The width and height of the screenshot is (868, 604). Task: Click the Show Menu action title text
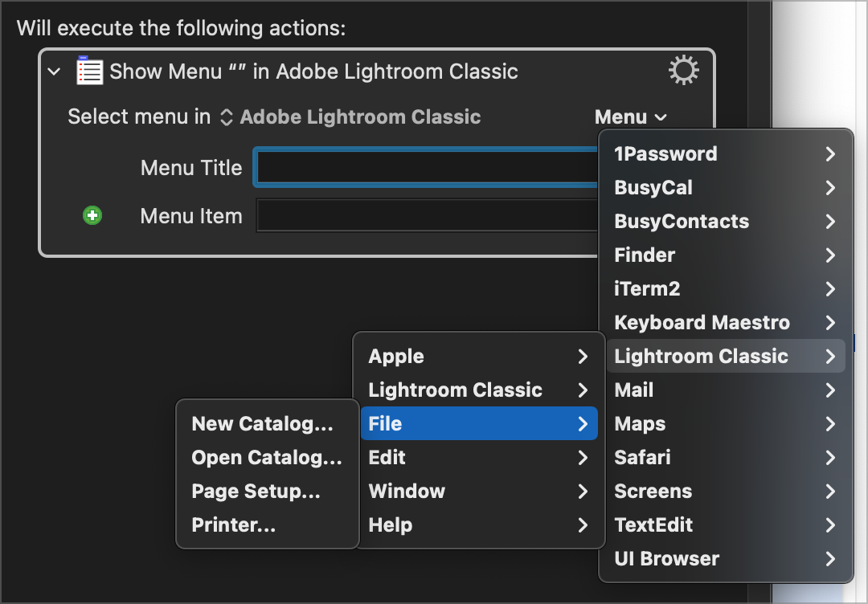tap(313, 71)
